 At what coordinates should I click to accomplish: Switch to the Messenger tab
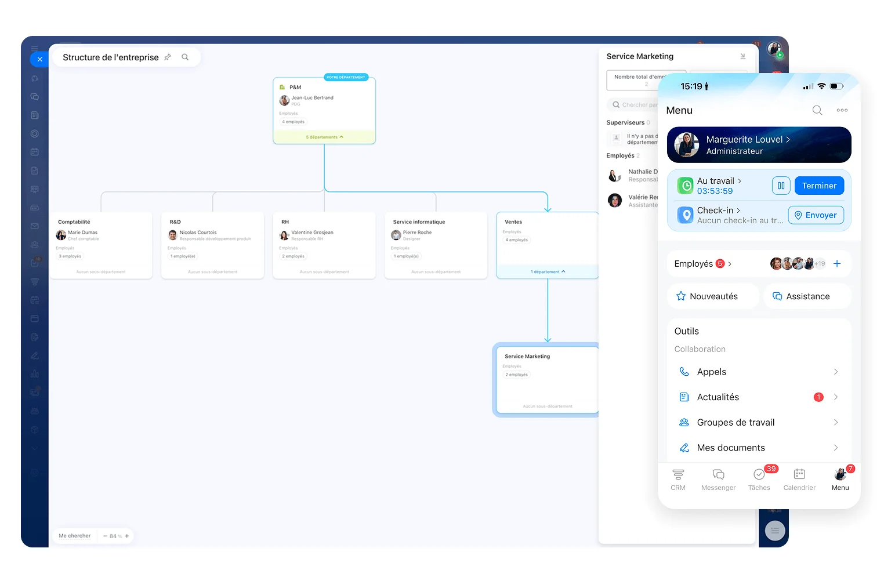coord(718,480)
